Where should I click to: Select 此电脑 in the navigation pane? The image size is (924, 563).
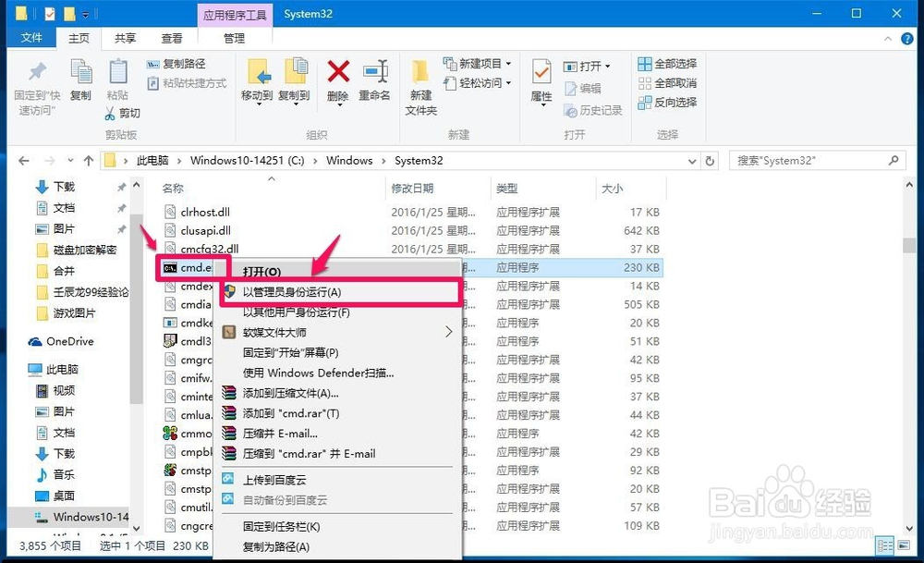[54, 369]
